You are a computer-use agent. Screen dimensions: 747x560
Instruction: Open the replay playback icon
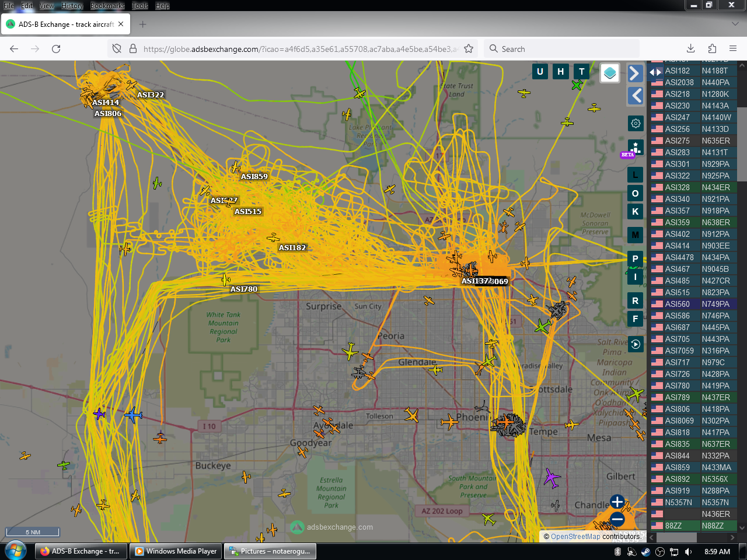coord(636,344)
